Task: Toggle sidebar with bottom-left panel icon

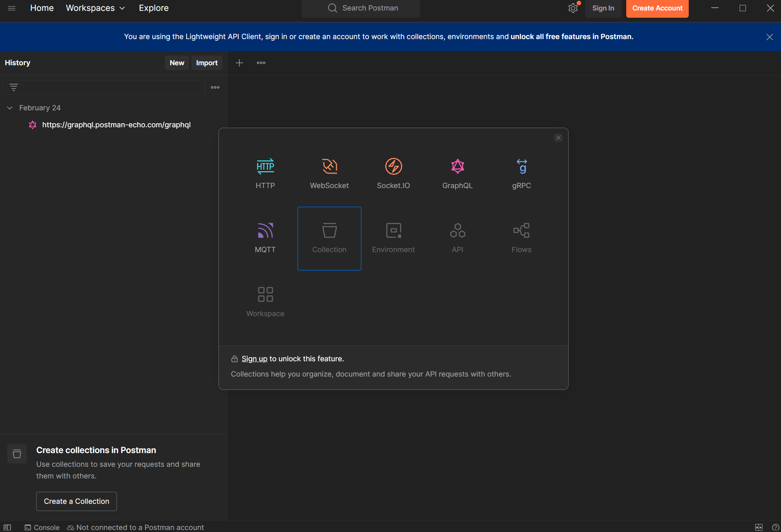Action: click(x=7, y=527)
